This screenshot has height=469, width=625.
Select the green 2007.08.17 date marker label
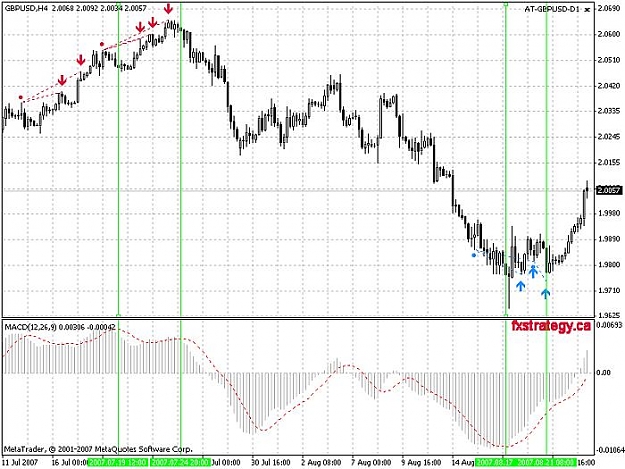pos(495,463)
